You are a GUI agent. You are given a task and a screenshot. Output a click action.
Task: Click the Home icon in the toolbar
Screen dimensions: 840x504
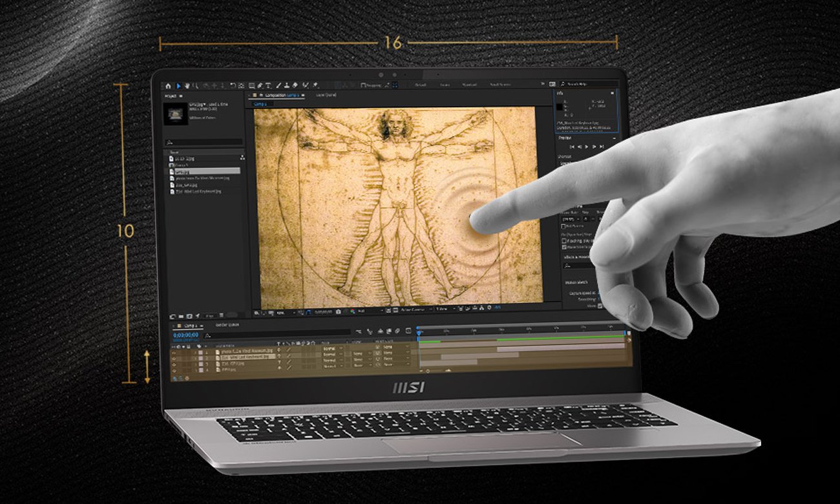(x=168, y=85)
